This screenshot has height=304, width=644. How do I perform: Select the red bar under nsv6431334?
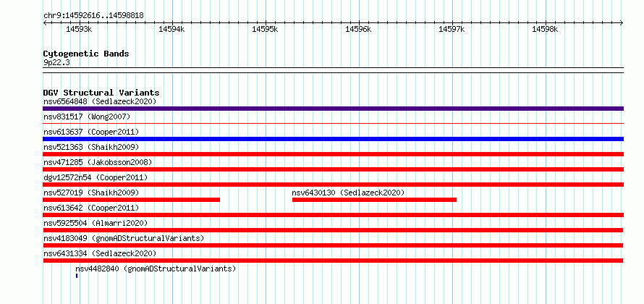tap(333, 261)
